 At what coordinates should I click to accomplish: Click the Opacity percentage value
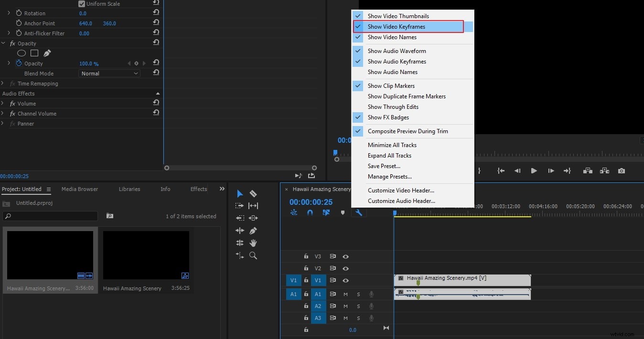89,63
